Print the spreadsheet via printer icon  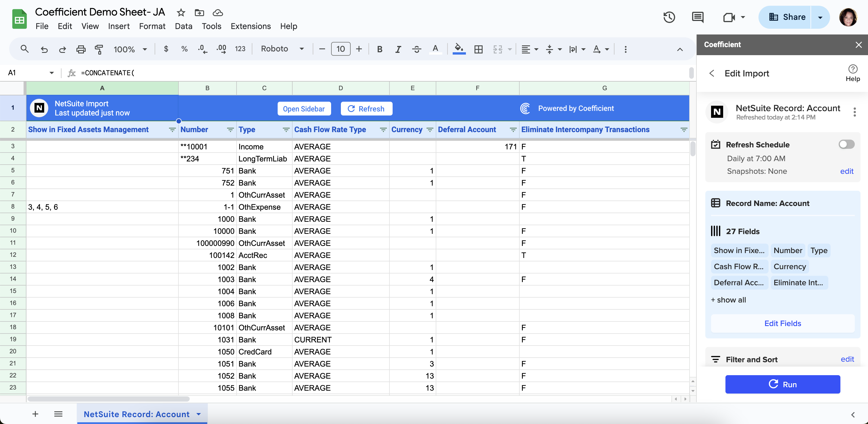pyautogui.click(x=81, y=49)
